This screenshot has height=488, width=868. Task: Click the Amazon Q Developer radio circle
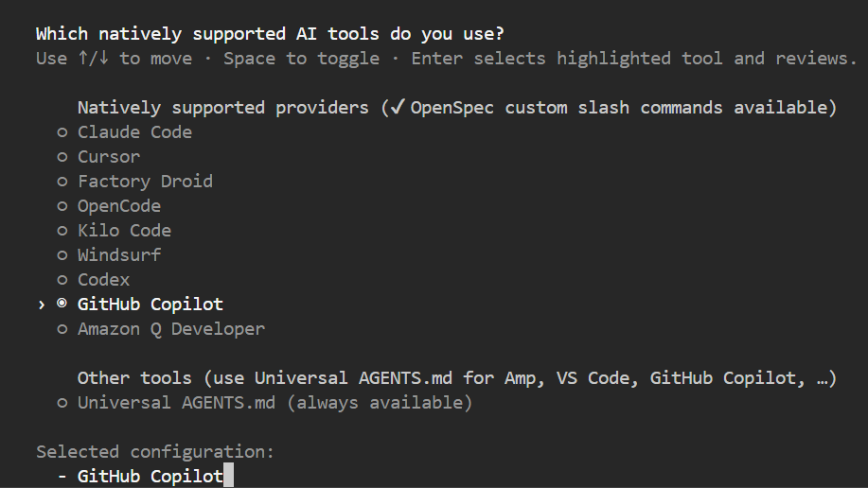point(62,329)
